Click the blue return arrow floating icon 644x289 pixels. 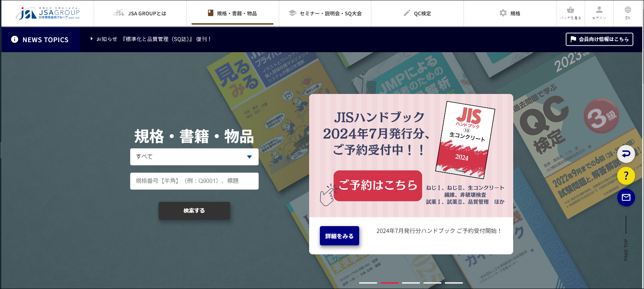[626, 154]
